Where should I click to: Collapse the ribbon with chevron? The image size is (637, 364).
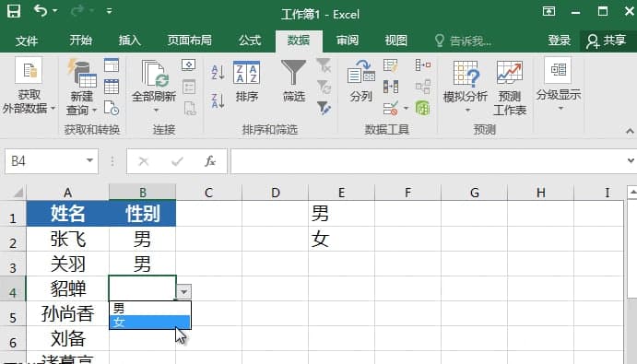tap(630, 131)
